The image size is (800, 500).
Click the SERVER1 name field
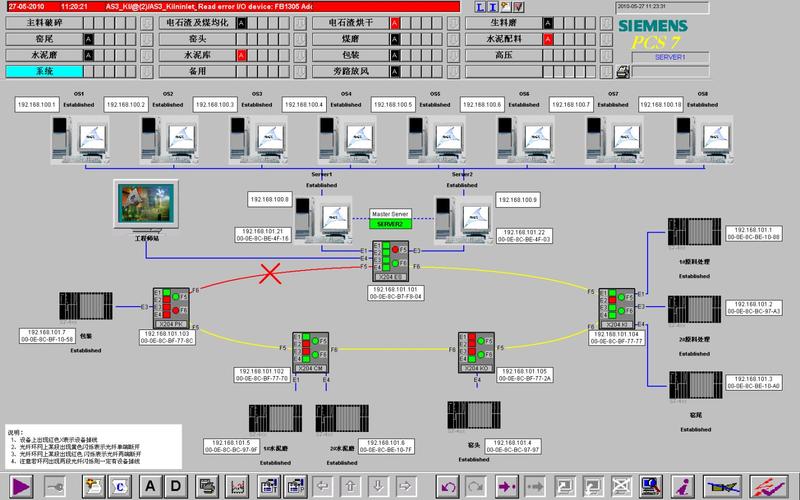(x=670, y=58)
